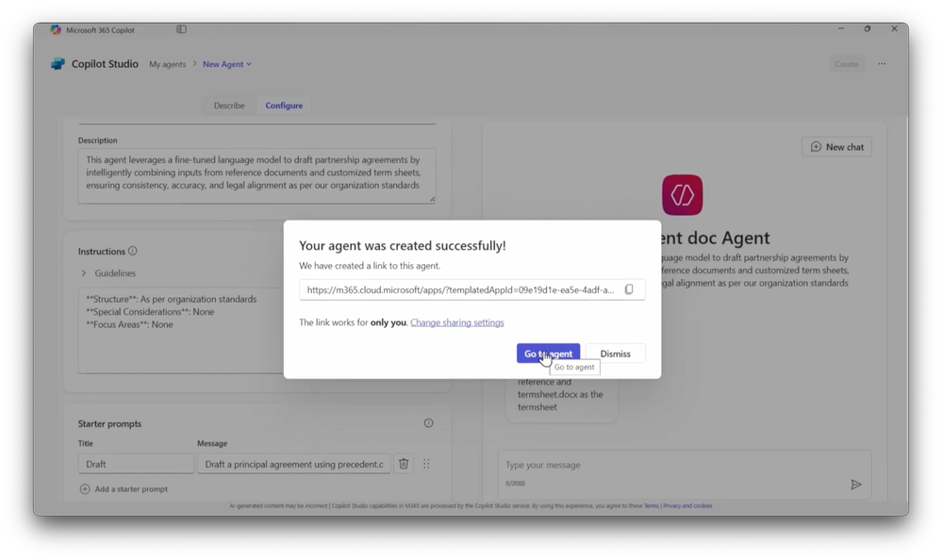Screen dimensions: 942x560
Task: Click the Starter prompts info icon
Action: point(428,423)
